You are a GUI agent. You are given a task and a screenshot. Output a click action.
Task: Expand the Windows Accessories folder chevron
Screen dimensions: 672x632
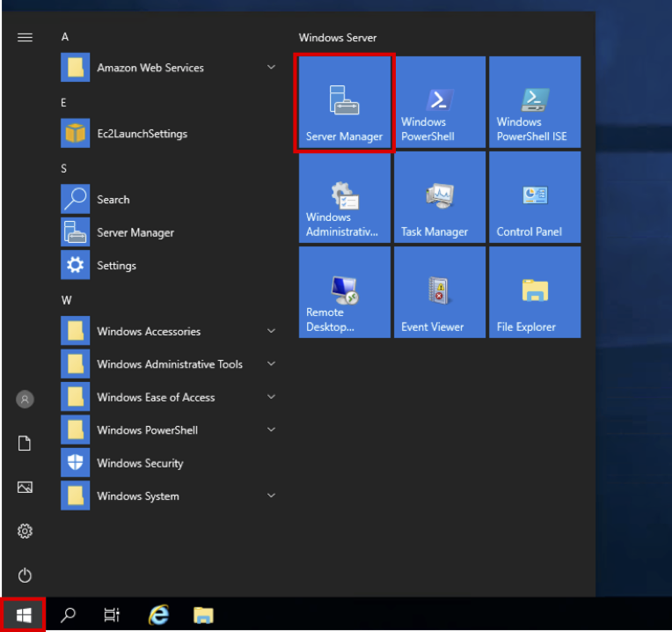pos(271,331)
